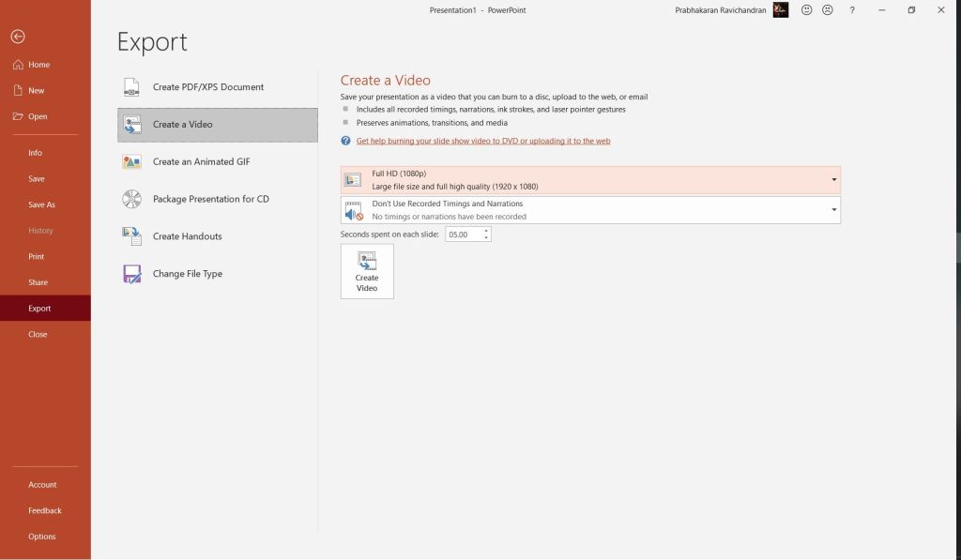Decrease seconds spent on each slide
This screenshot has height=560, width=961.
[x=486, y=237]
